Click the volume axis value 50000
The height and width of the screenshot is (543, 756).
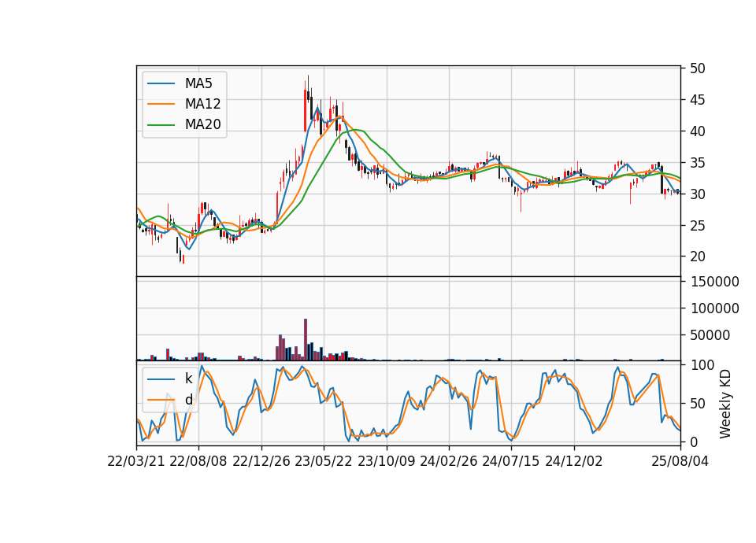tap(710, 335)
